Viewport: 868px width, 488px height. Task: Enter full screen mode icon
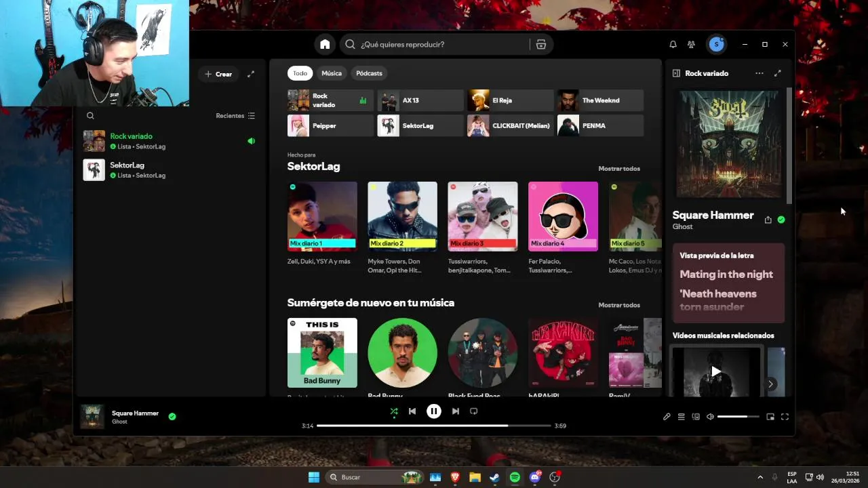point(785,417)
